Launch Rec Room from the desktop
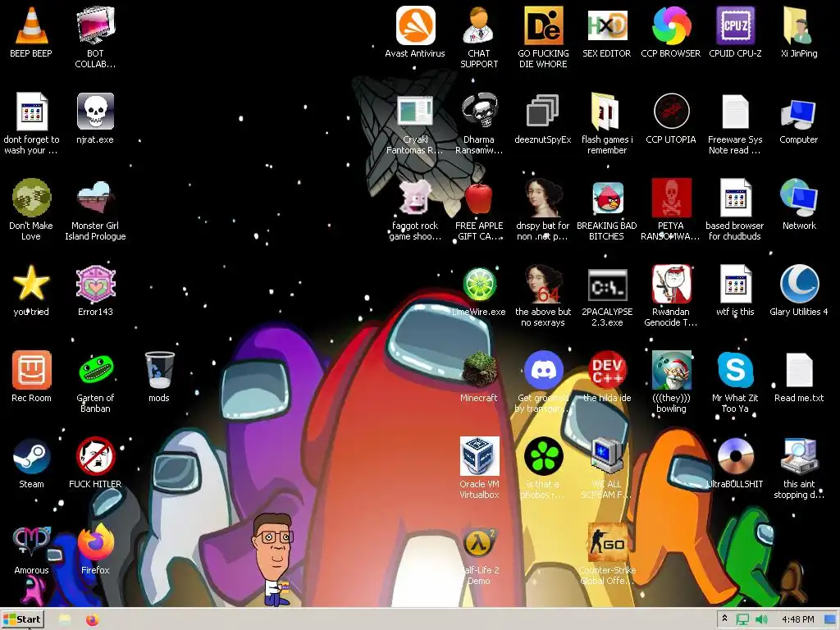This screenshot has height=630, width=840. [31, 370]
